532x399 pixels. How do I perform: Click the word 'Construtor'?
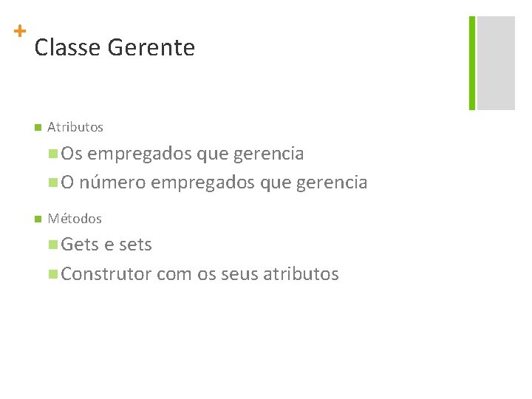106,274
